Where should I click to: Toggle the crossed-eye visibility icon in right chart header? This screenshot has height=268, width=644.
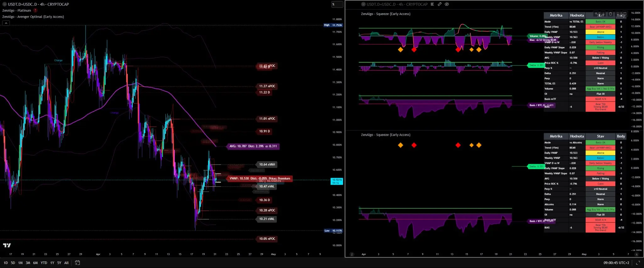(x=447, y=4)
